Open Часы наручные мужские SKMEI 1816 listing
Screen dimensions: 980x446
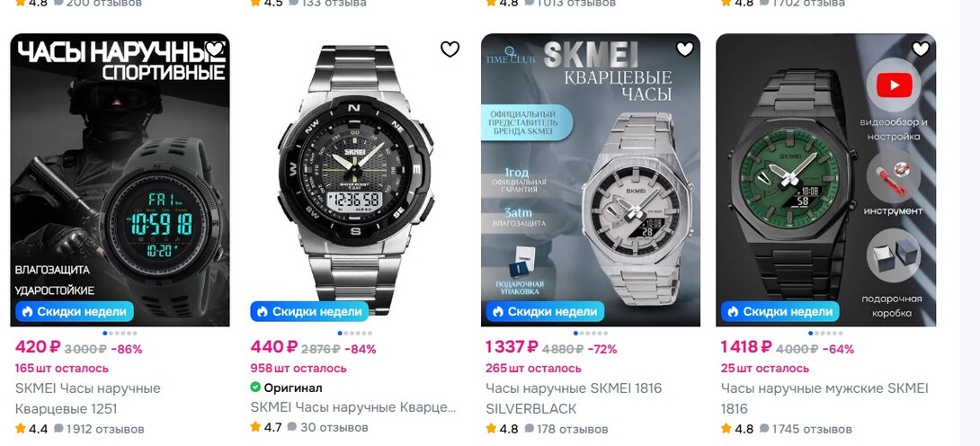(x=824, y=398)
